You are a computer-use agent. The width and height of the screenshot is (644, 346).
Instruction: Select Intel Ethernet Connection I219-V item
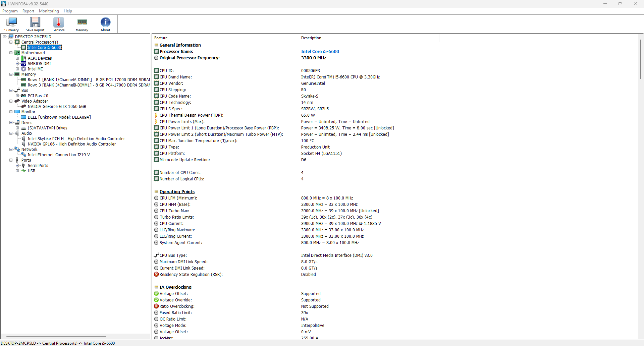click(x=59, y=155)
